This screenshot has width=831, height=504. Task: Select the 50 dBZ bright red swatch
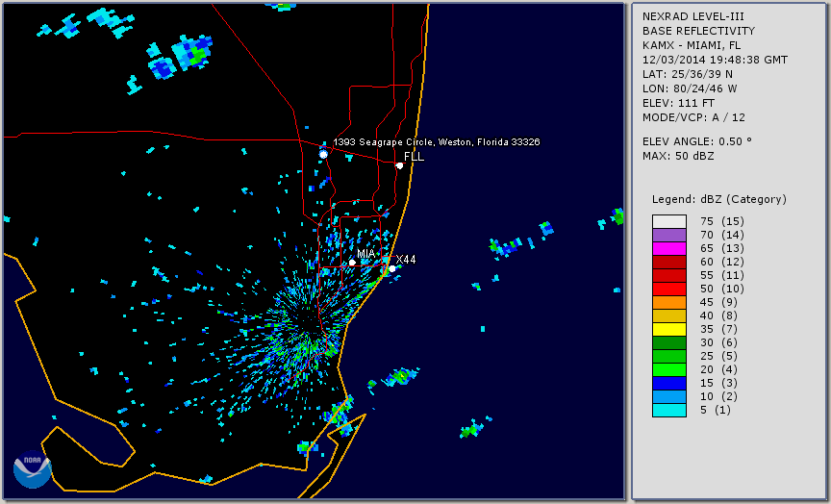pos(668,289)
